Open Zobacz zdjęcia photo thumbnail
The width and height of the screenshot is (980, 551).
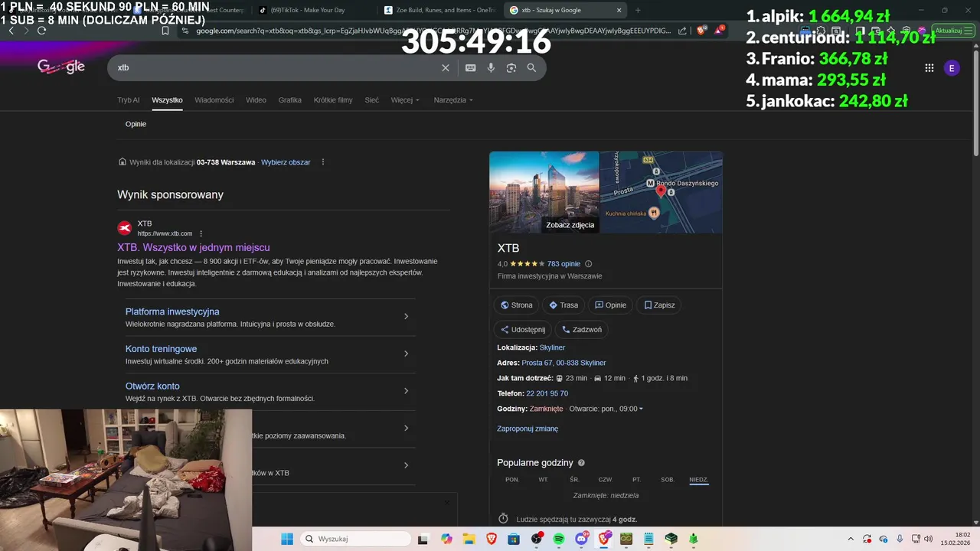point(544,192)
